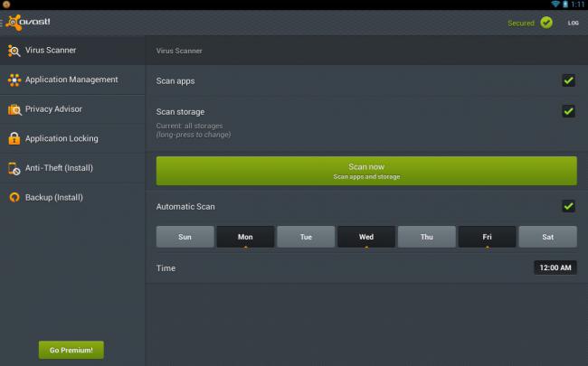Enable Thu in scan schedule
588x366 pixels.
427,237
